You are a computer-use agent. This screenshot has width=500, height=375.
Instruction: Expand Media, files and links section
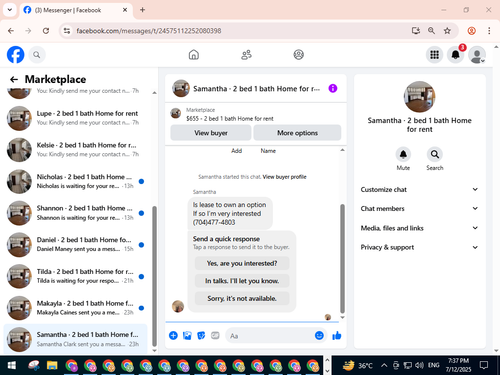(x=419, y=228)
